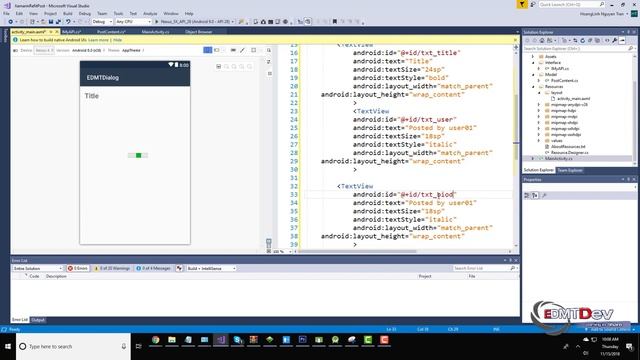The width and height of the screenshot is (640, 360).
Task: Click the Alphabetical sort icon in Properties panel
Action: click(x=535, y=196)
